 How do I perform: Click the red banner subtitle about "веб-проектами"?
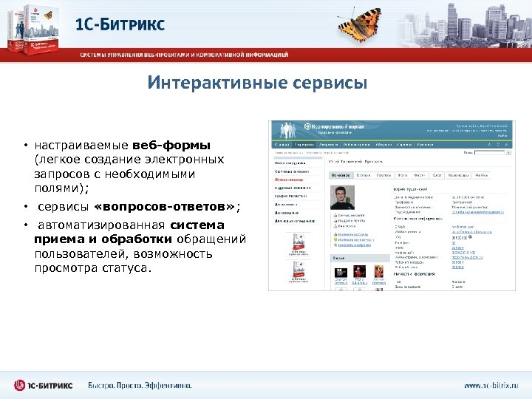[184, 55]
